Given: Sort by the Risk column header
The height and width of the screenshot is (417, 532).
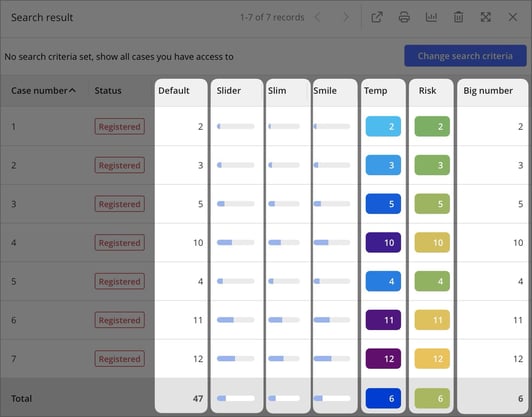Looking at the screenshot, I should click(x=428, y=91).
